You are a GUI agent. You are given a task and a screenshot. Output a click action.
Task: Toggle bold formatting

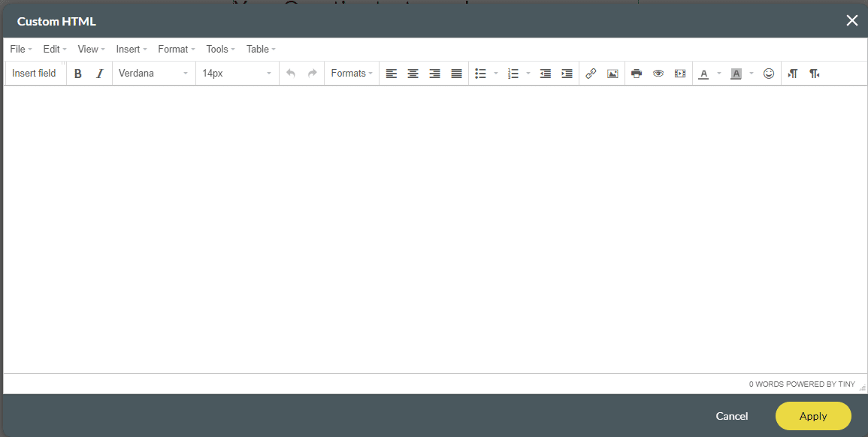77,73
